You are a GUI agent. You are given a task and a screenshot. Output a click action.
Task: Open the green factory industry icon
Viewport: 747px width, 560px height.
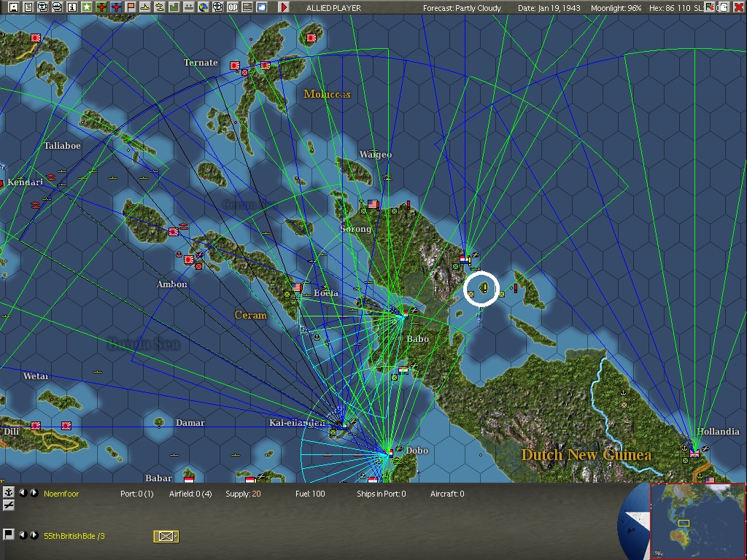coord(174,7)
